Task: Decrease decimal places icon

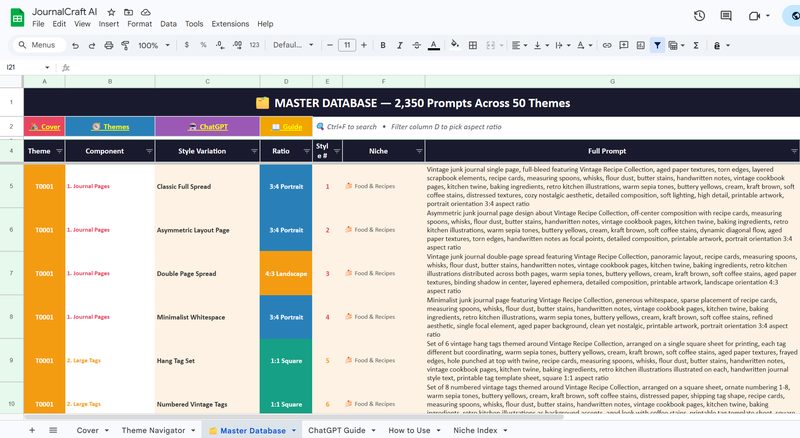Action: click(220, 45)
